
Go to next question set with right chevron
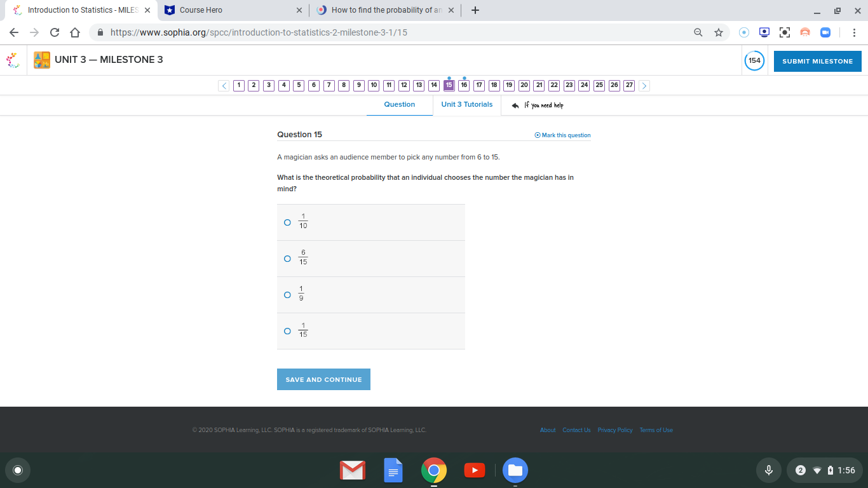644,85
